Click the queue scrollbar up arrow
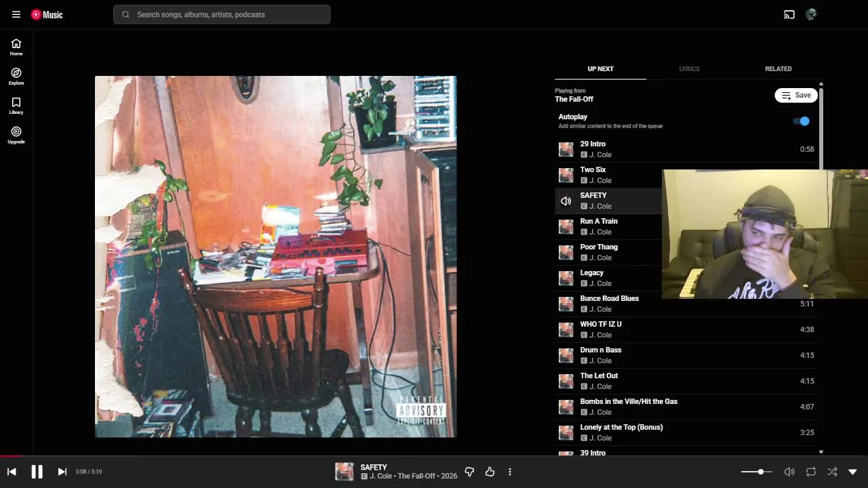 coord(821,84)
